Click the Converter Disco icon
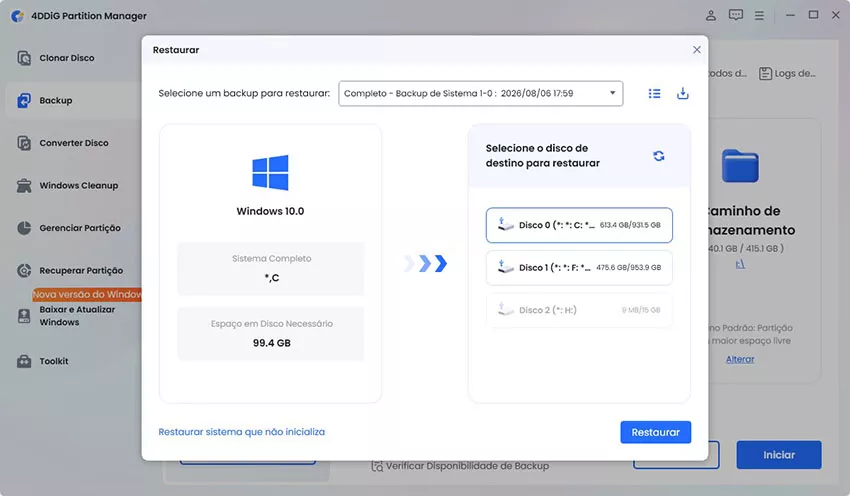 coord(24,143)
